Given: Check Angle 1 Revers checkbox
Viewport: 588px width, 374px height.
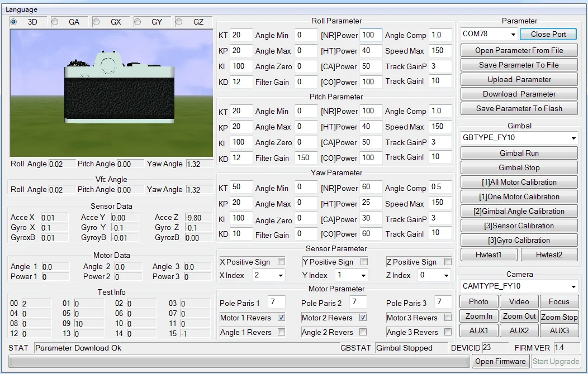Looking at the screenshot, I should click(x=281, y=332).
